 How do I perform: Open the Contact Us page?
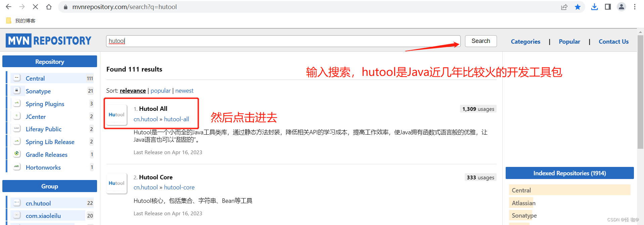(613, 42)
